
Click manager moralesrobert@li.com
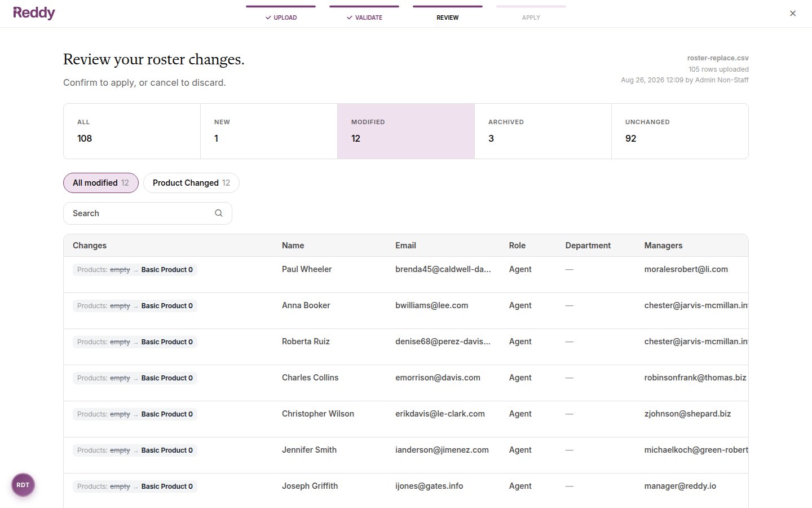(686, 269)
